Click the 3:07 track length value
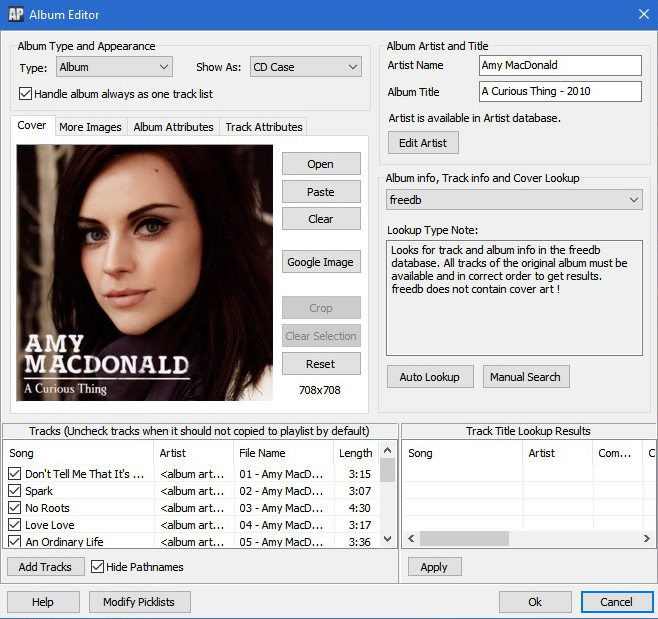 [x=359, y=491]
